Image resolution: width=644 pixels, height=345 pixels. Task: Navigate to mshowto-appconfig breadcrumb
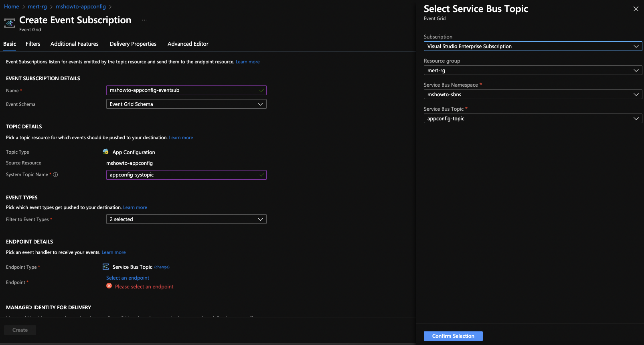point(81,6)
